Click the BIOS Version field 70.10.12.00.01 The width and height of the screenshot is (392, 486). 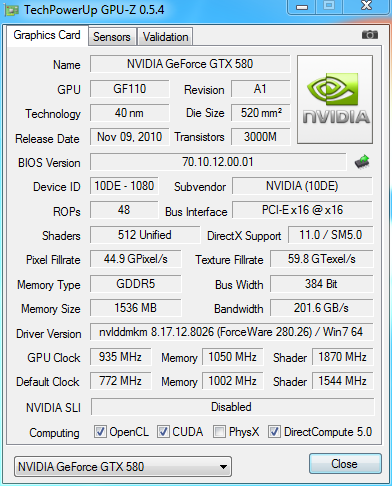point(218,162)
